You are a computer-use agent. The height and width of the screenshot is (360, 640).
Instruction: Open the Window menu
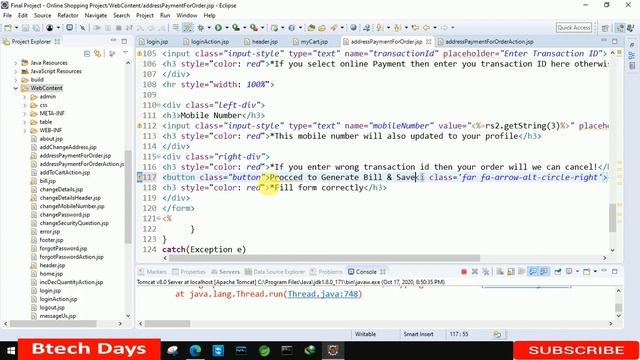pyautogui.click(x=187, y=16)
